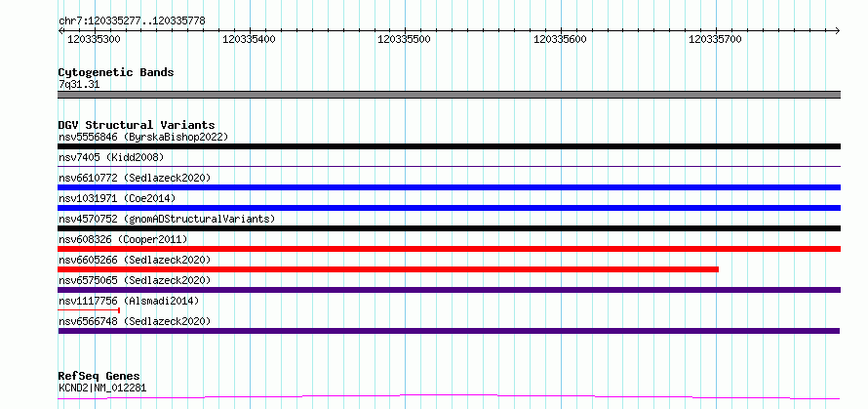
Task: Click ruler position 120335600
Action: click(x=560, y=39)
